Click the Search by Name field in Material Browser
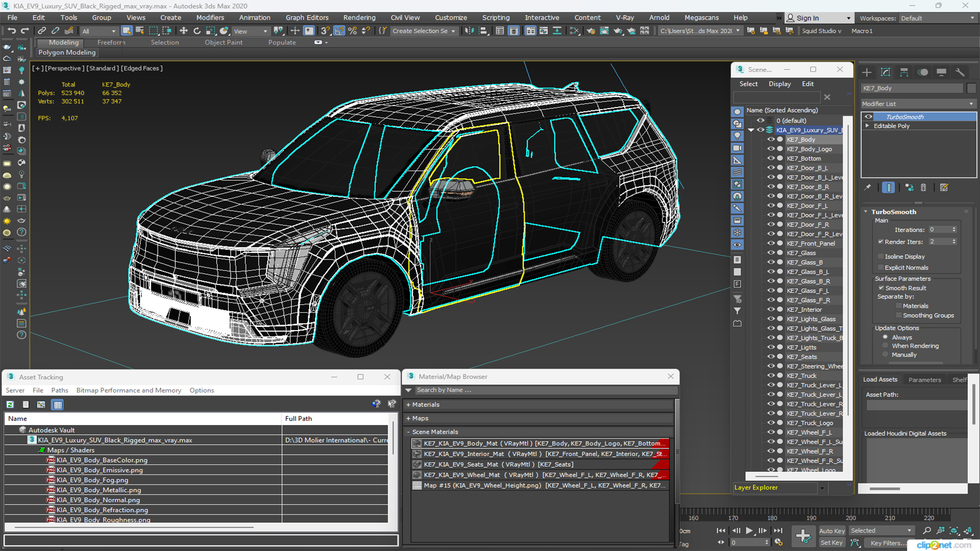This screenshot has width=980, height=551. pos(546,390)
